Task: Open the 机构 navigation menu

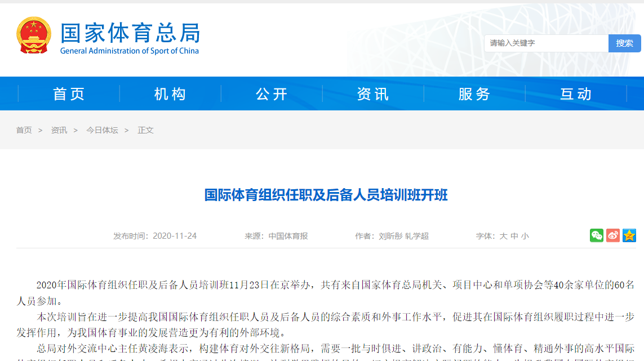Action: click(170, 94)
